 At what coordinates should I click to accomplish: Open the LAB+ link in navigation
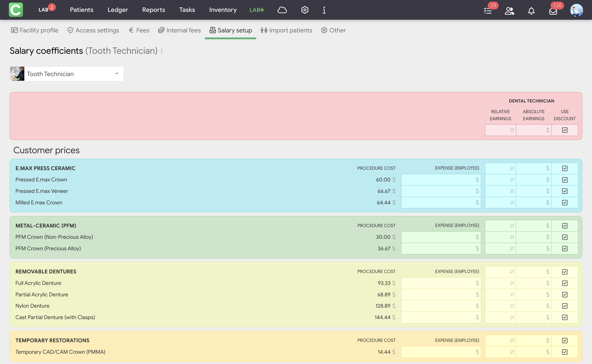(257, 10)
